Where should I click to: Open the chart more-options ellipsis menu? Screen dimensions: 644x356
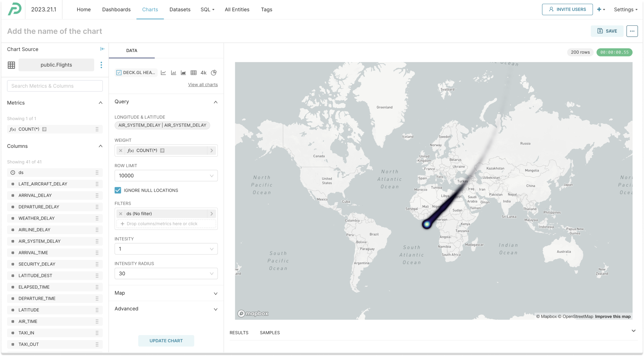click(632, 31)
